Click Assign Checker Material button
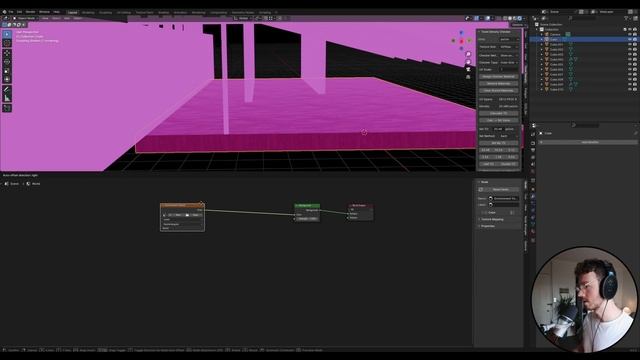This screenshot has height=360, width=640. pos(498,77)
